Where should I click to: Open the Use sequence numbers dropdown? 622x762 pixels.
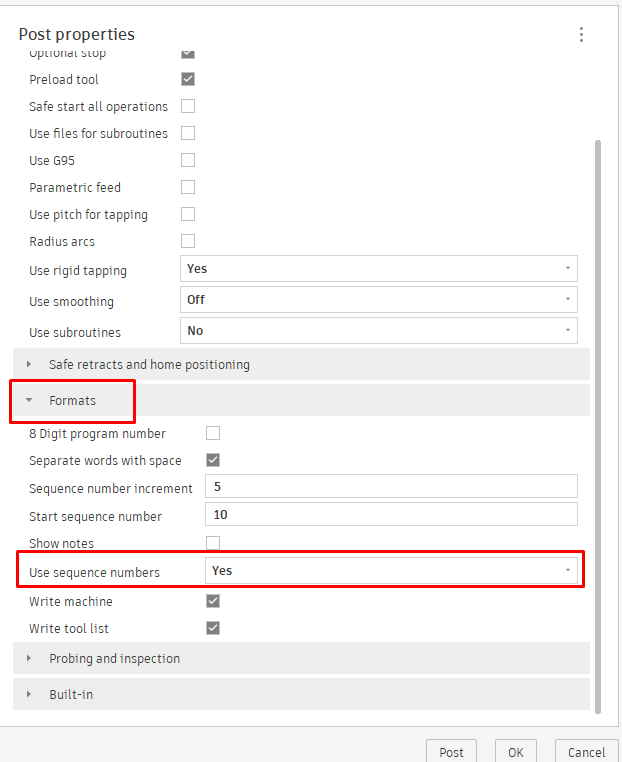click(x=391, y=571)
